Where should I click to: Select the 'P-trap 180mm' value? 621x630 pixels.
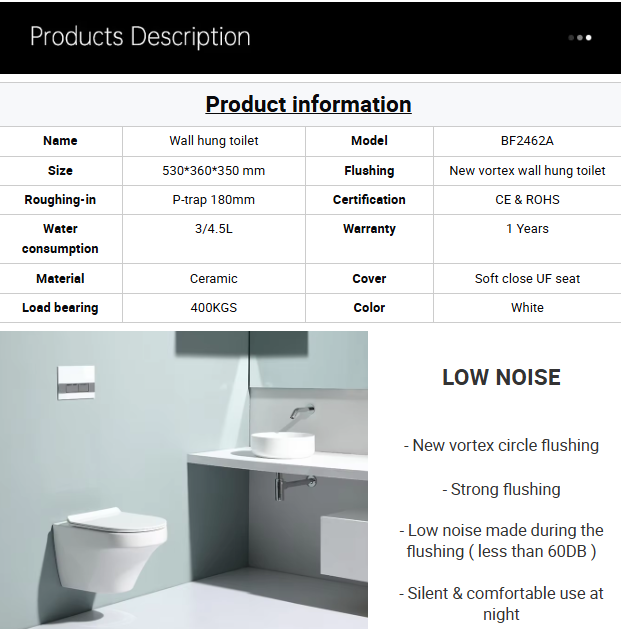point(214,200)
